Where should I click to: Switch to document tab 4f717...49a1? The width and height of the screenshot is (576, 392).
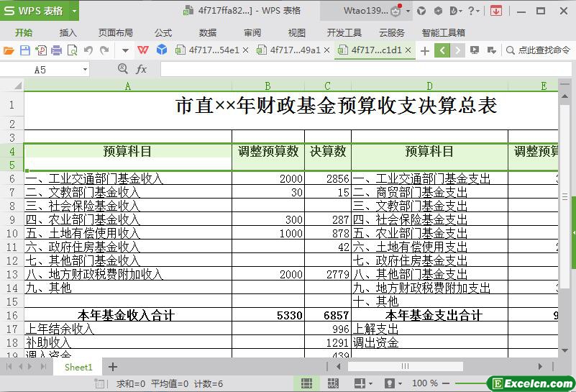click(289, 50)
